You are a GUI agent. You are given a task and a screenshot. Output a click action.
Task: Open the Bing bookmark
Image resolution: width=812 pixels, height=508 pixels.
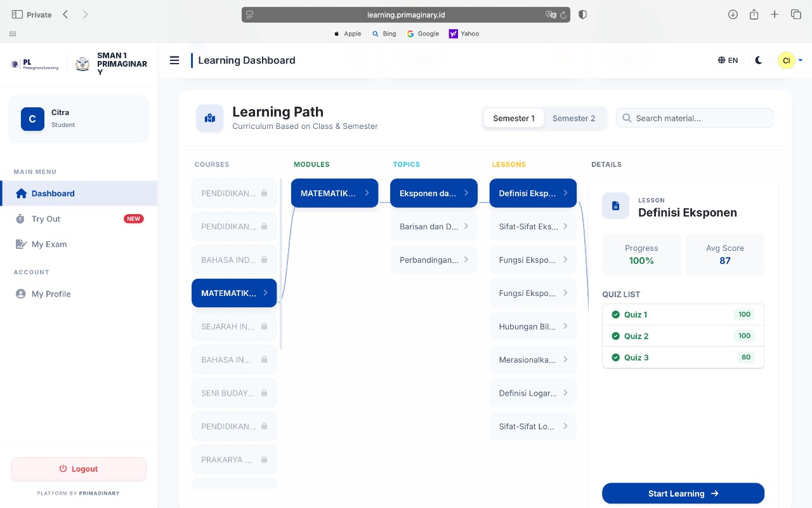(x=384, y=34)
